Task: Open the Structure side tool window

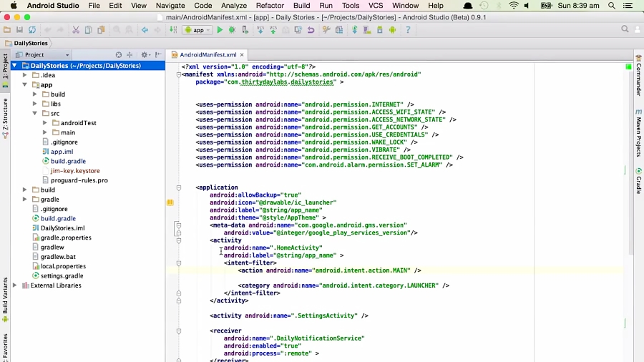Action: coord(5,118)
